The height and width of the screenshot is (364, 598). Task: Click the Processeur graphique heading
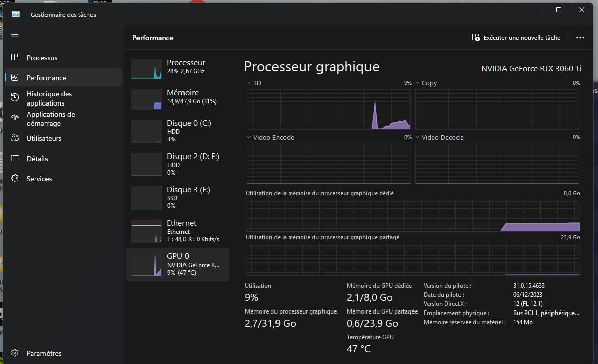311,67
